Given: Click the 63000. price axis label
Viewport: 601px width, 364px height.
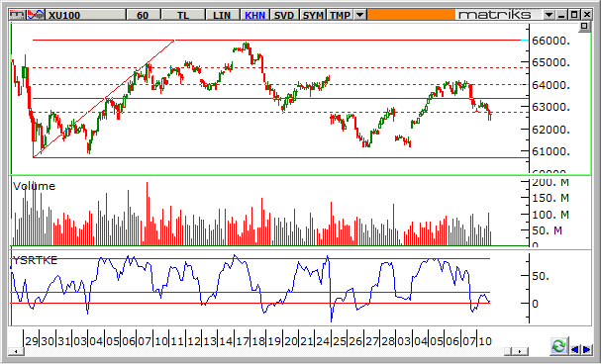Looking at the screenshot, I should [x=551, y=107].
